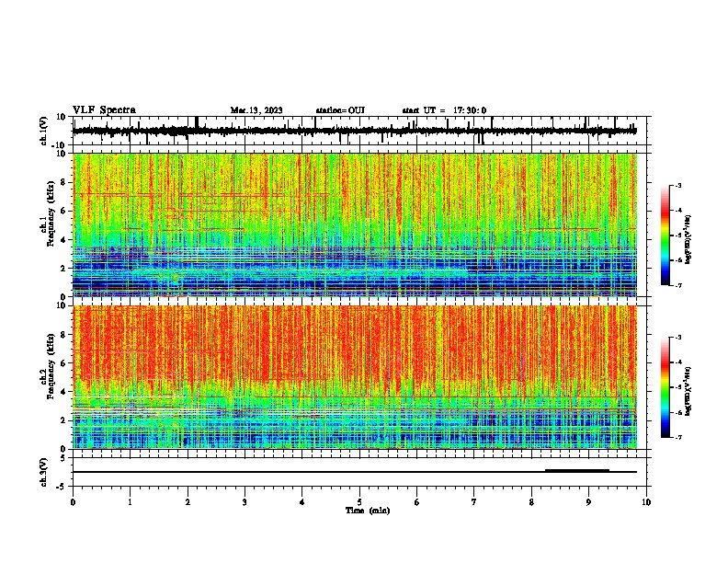Click the 'Time (min)' axis label
728x563 pixels.
point(368,511)
